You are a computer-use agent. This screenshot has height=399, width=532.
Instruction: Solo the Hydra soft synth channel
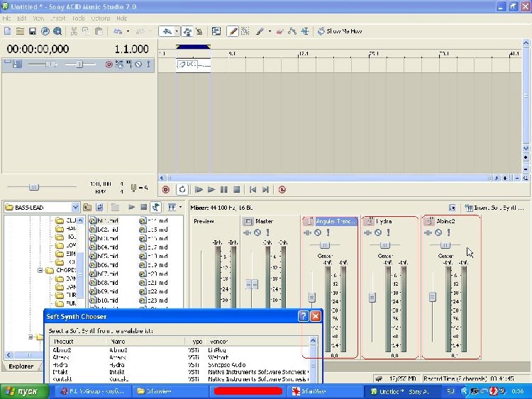point(389,232)
